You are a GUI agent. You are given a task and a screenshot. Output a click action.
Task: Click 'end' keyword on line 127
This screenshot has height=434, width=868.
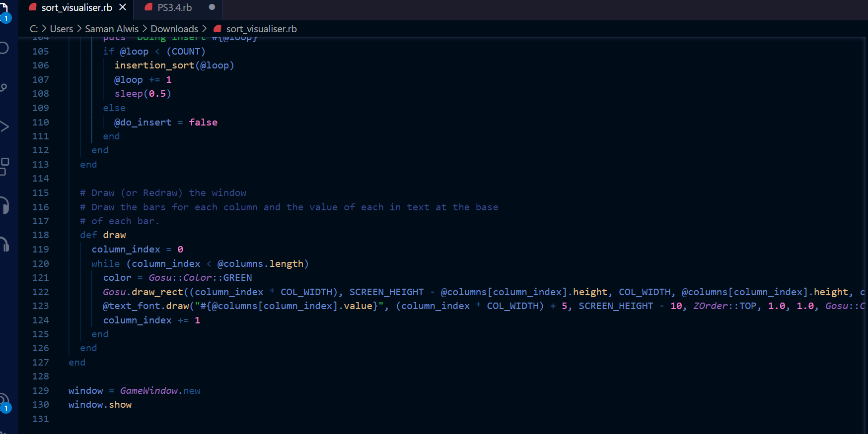pos(77,363)
